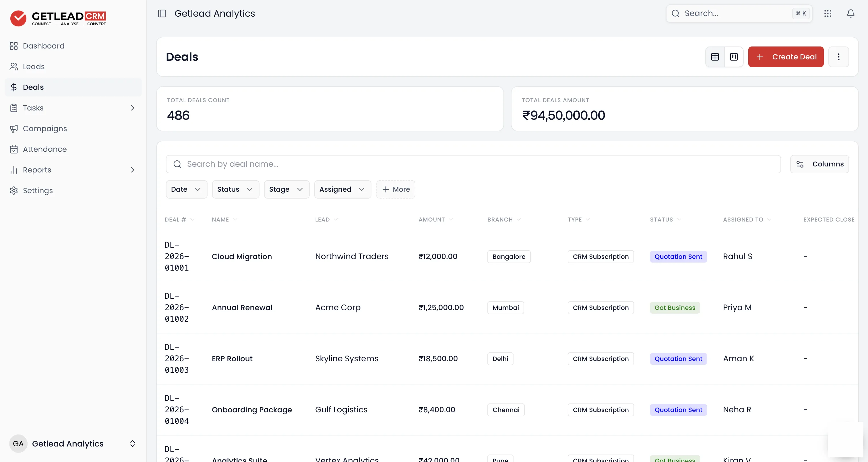Sort by the LEAD column header
868x462 pixels.
326,220
